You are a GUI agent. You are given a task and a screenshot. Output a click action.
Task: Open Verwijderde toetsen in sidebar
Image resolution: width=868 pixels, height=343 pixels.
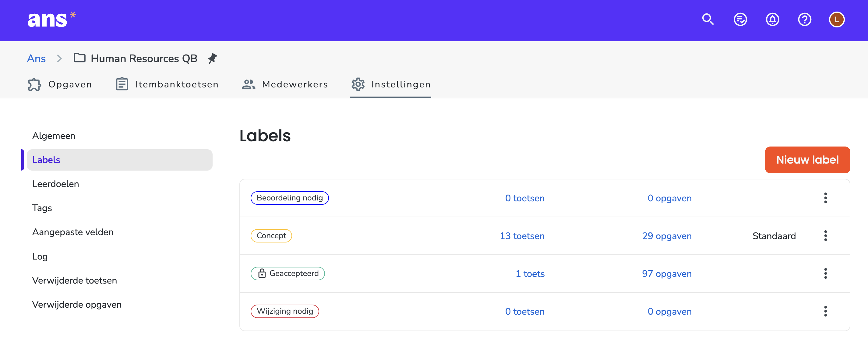pyautogui.click(x=120, y=280)
